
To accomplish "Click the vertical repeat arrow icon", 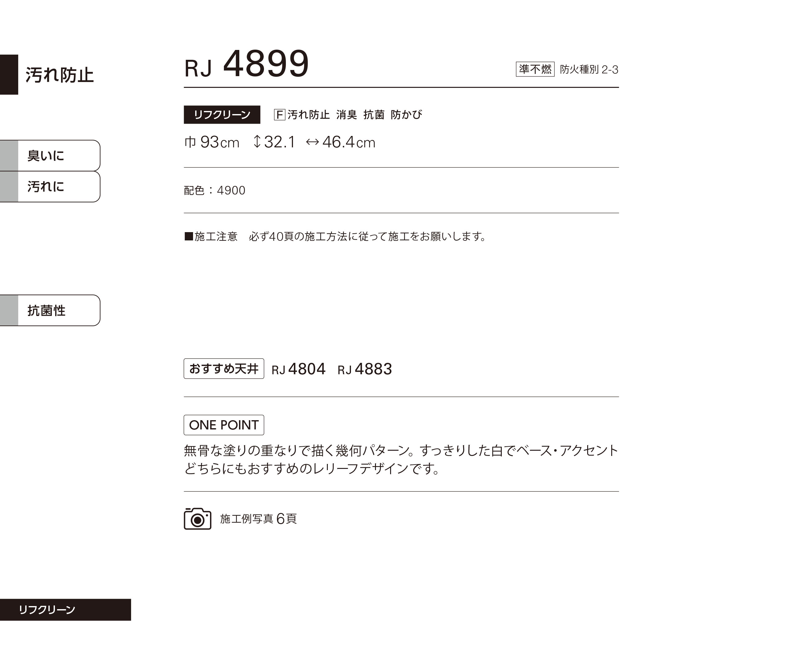I will point(257,141).
